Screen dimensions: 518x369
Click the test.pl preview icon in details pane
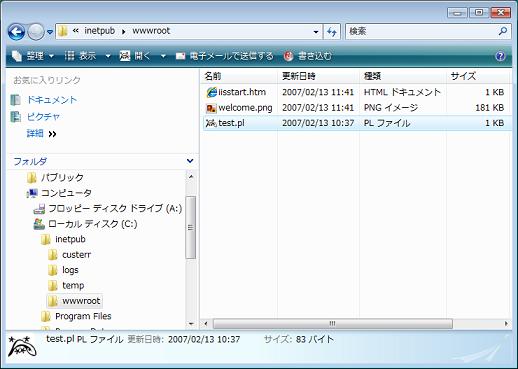tap(23, 346)
